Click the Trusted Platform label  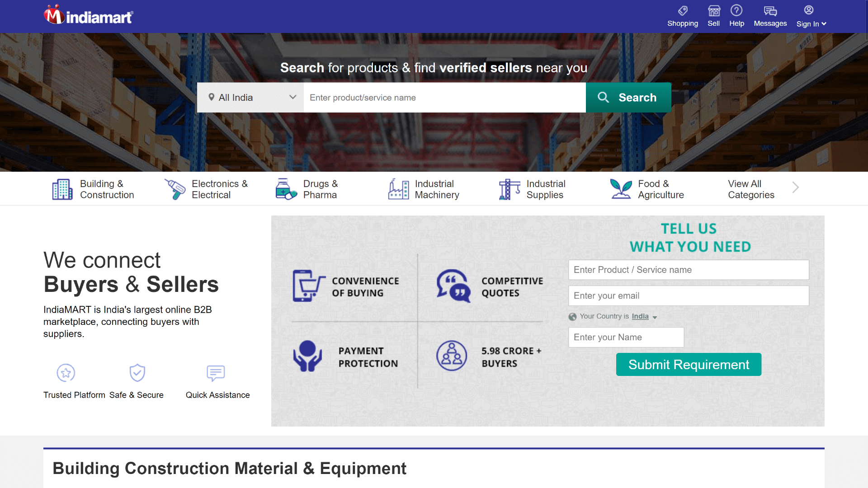click(74, 395)
